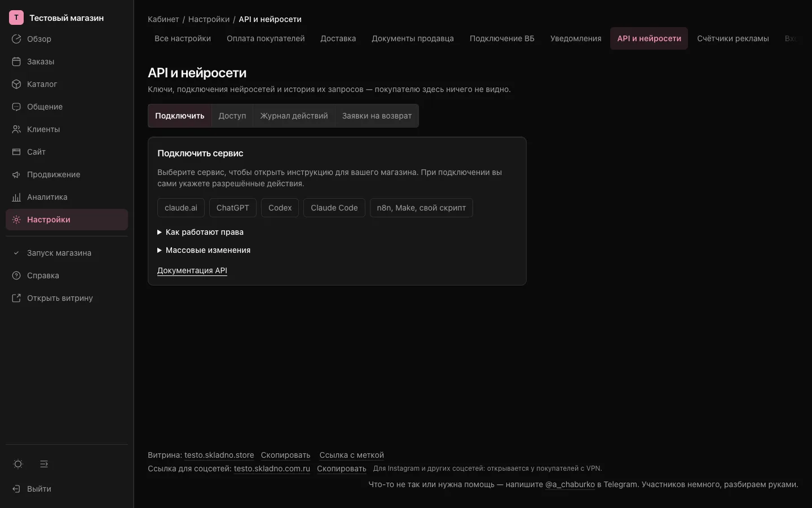Click the Продвижение megaphone icon
Screen dimensions: 812x508
pos(16,174)
